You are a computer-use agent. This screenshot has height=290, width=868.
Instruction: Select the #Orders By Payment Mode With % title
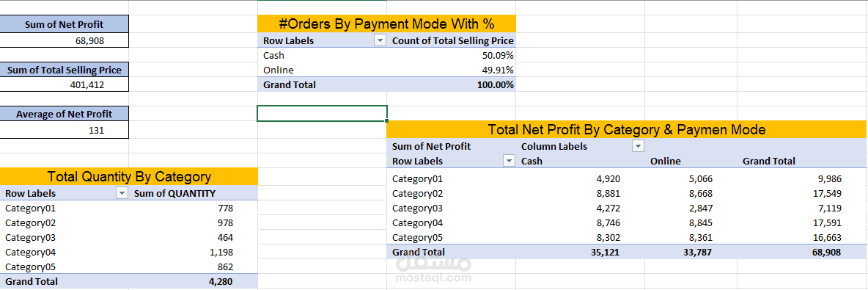pyautogui.click(x=386, y=23)
